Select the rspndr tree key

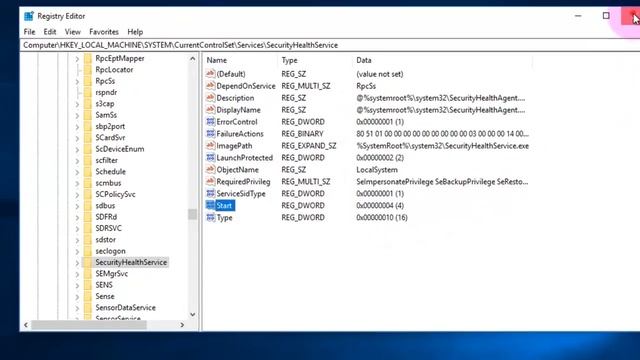coord(106,92)
